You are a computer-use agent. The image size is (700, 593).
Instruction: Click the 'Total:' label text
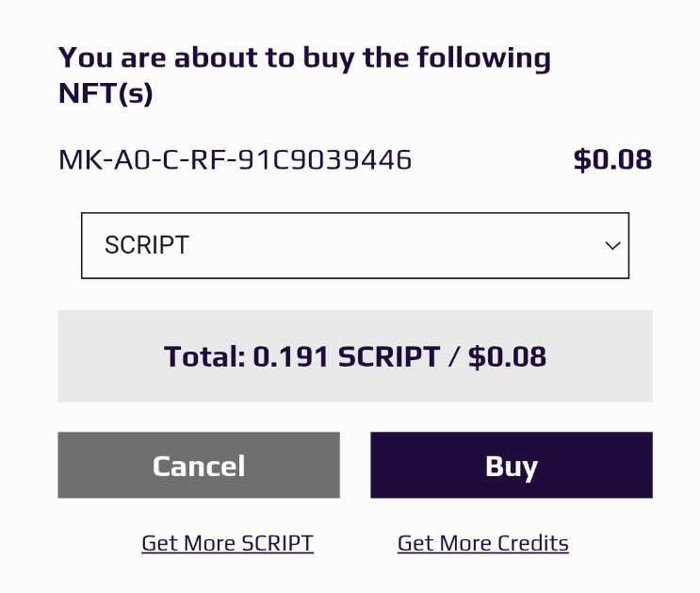coord(204,356)
